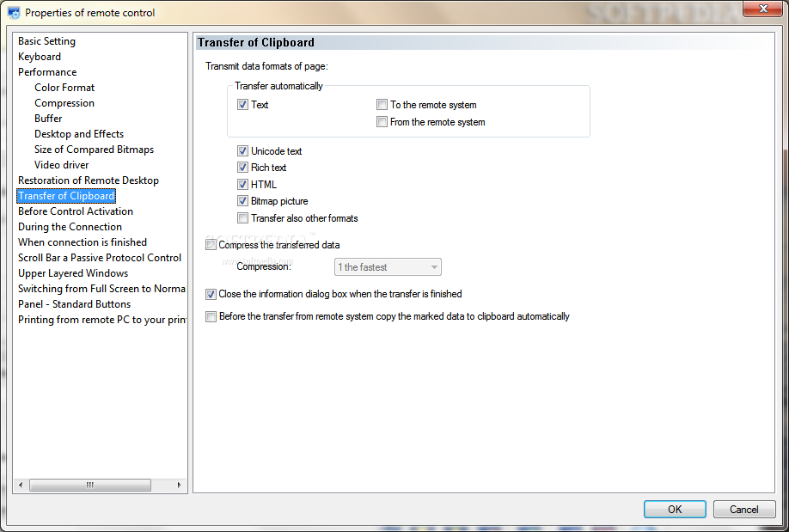This screenshot has width=789, height=532.
Task: Enable To the remote system checkbox
Action: (382, 105)
